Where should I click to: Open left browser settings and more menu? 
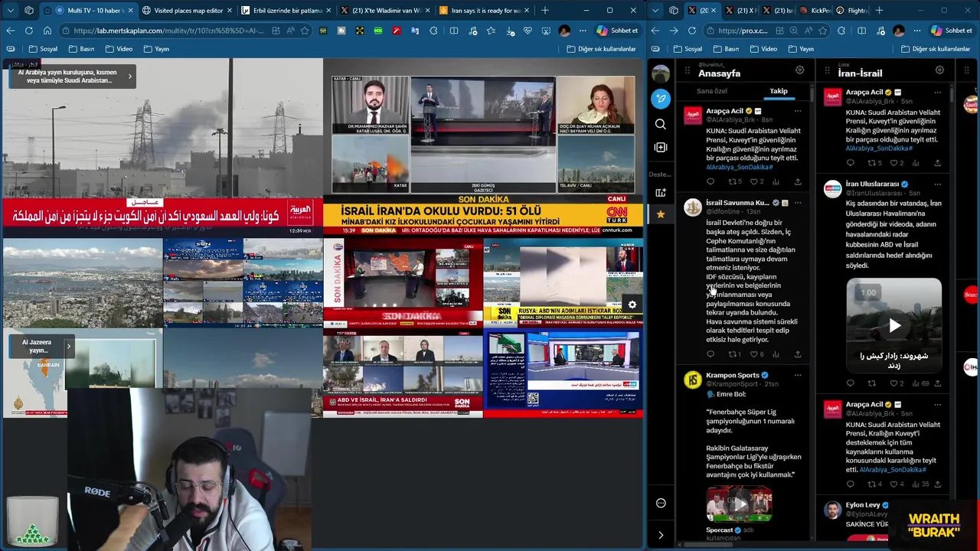click(x=582, y=31)
